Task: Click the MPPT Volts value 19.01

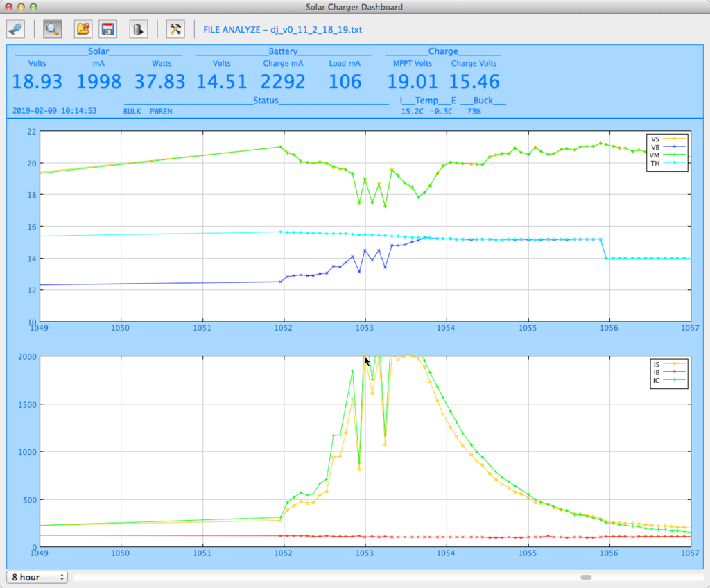Action: (412, 82)
